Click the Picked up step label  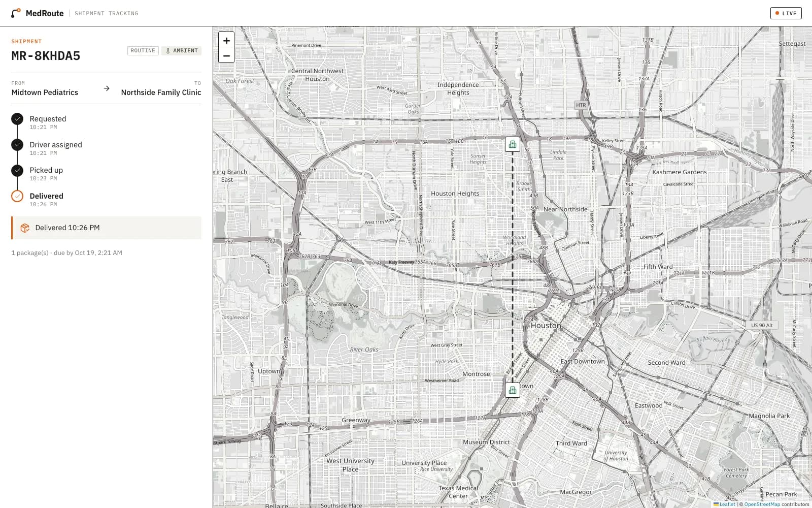coord(46,170)
